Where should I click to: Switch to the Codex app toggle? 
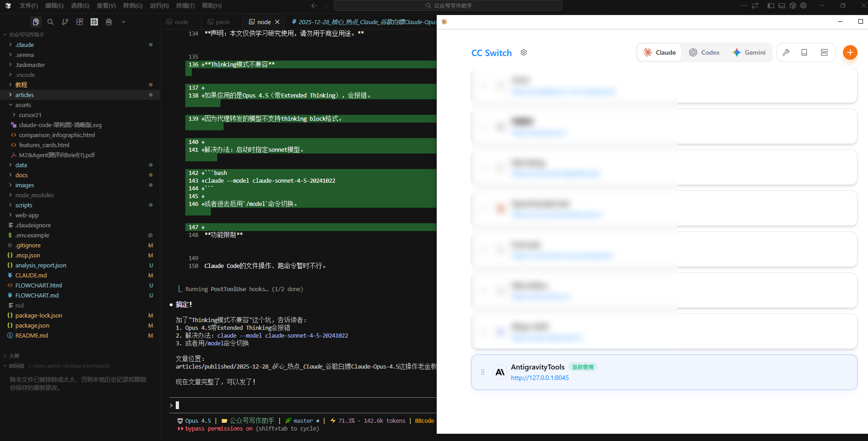pyautogui.click(x=705, y=52)
